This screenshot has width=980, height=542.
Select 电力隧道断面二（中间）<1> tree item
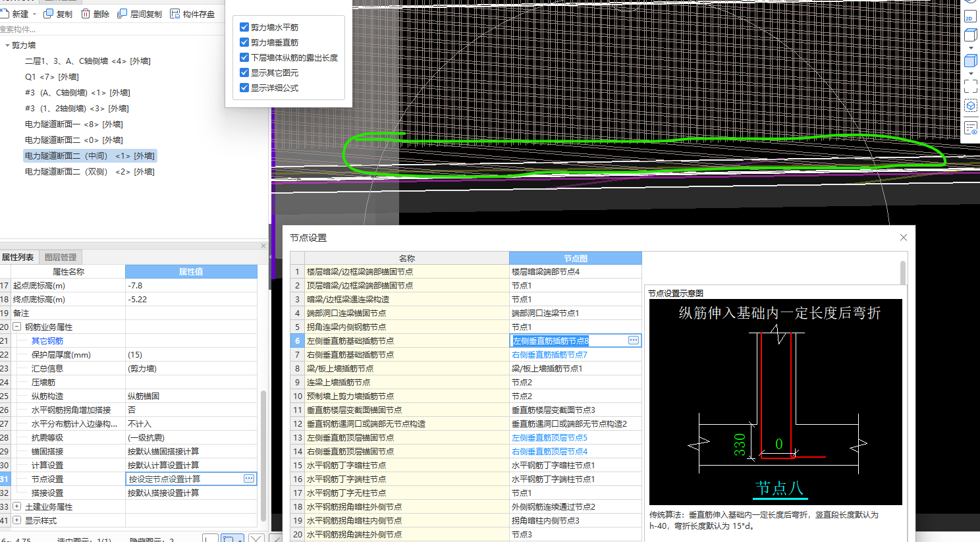pos(90,156)
